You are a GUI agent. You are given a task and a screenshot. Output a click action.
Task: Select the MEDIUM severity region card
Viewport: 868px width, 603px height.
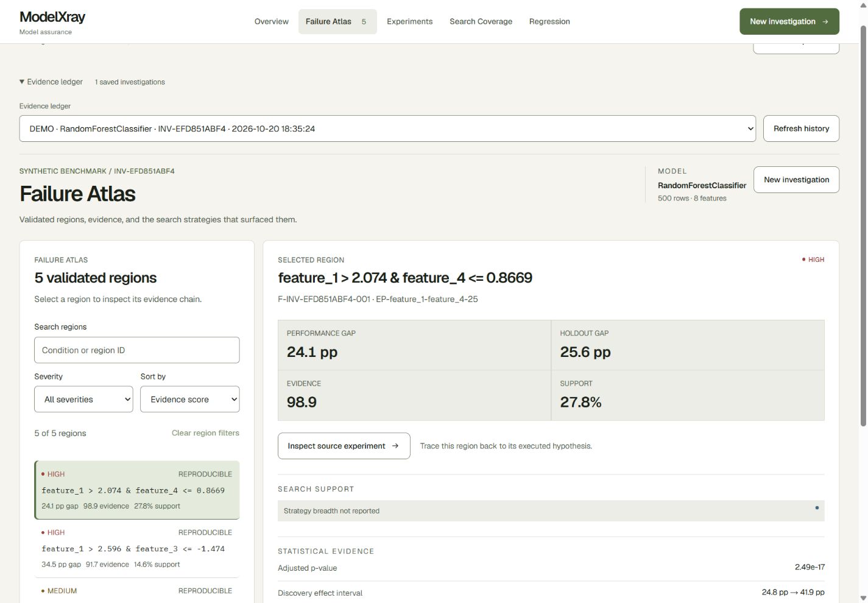(137, 591)
